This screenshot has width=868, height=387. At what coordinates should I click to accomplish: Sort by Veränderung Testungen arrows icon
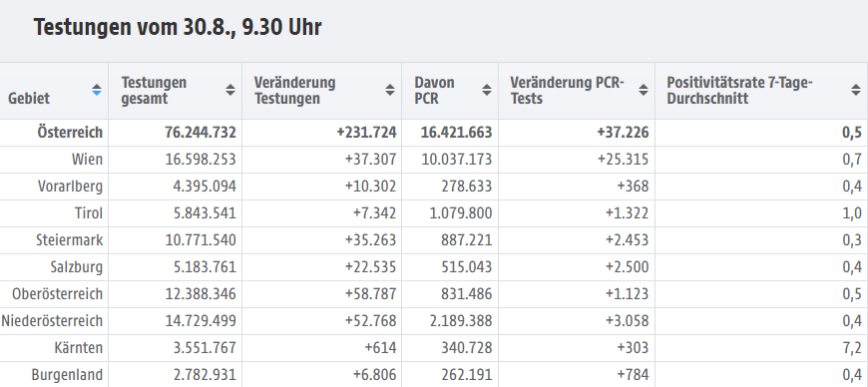click(390, 90)
